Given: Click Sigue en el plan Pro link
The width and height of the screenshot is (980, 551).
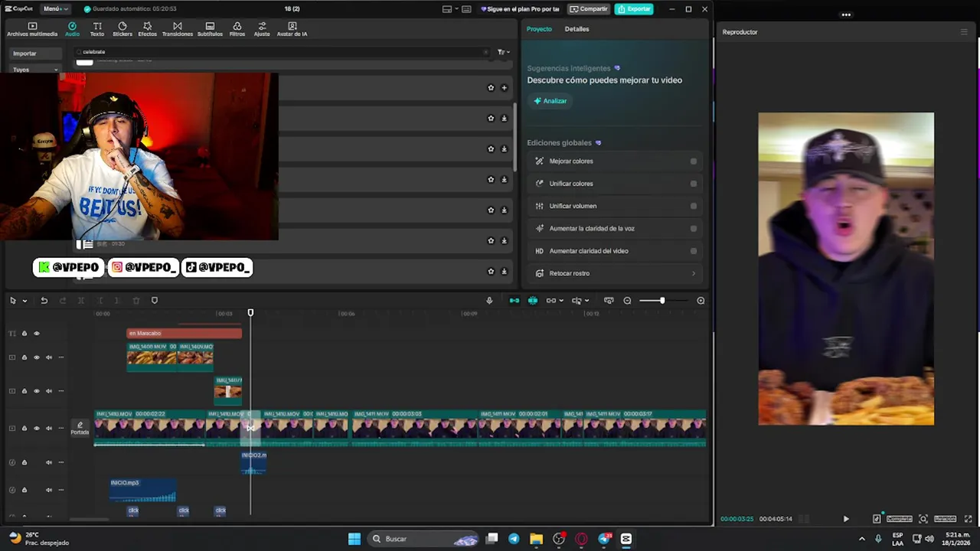Looking at the screenshot, I should [x=521, y=8].
